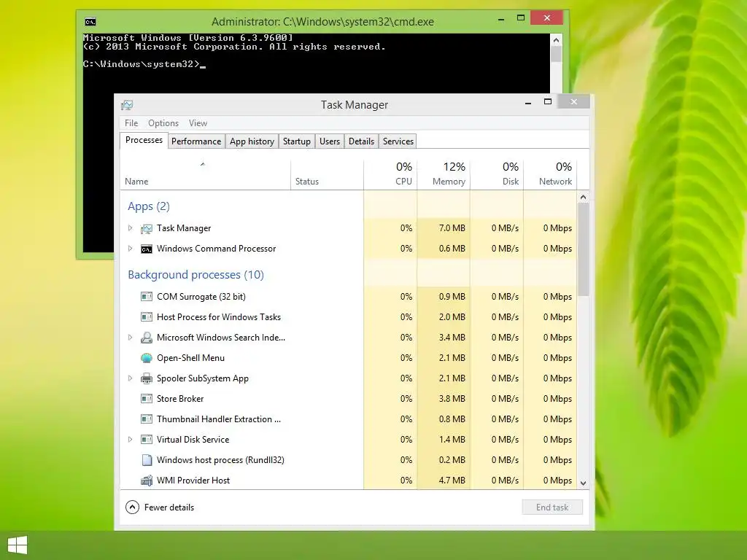The image size is (747, 560).
Task: Select the 7.0 MB memory value
Action: point(452,228)
